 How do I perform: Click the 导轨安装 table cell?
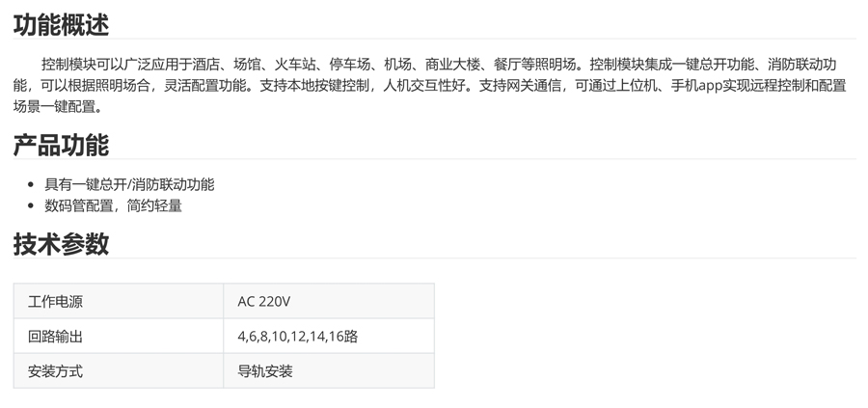[x=265, y=370]
